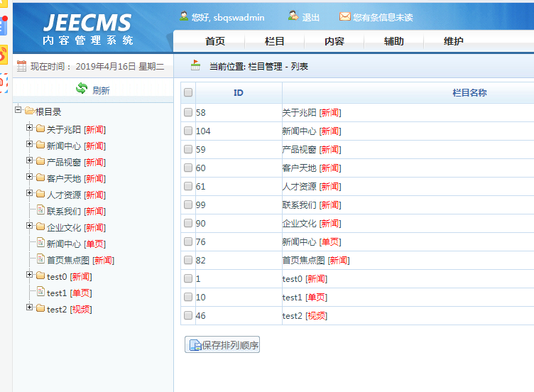534x392 pixels.
Task: Click the calendar icon beside current time
Action: coord(22,66)
